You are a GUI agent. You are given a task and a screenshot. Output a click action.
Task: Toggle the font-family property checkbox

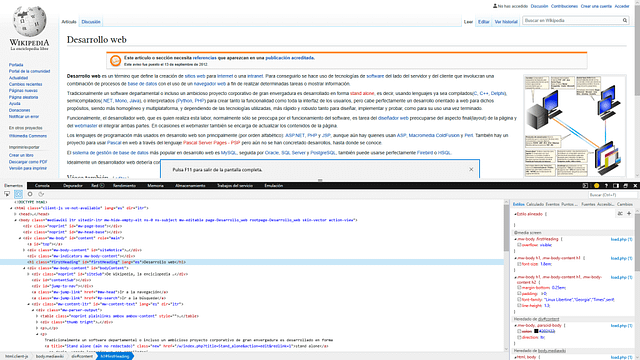520,300
